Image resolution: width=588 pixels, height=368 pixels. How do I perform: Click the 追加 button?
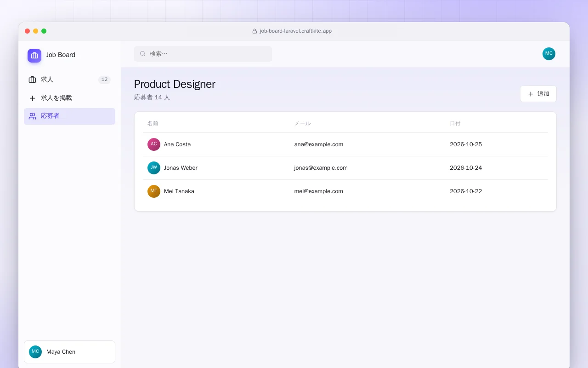coord(538,94)
